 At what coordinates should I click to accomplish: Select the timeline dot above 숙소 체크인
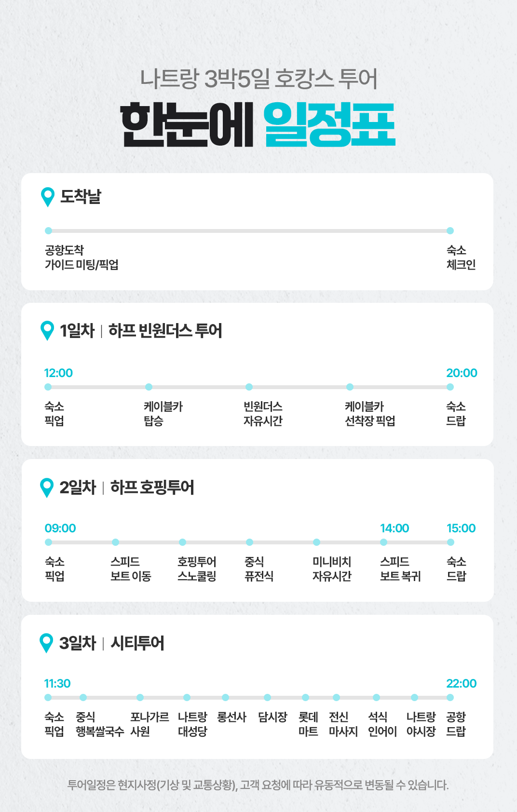point(450,230)
